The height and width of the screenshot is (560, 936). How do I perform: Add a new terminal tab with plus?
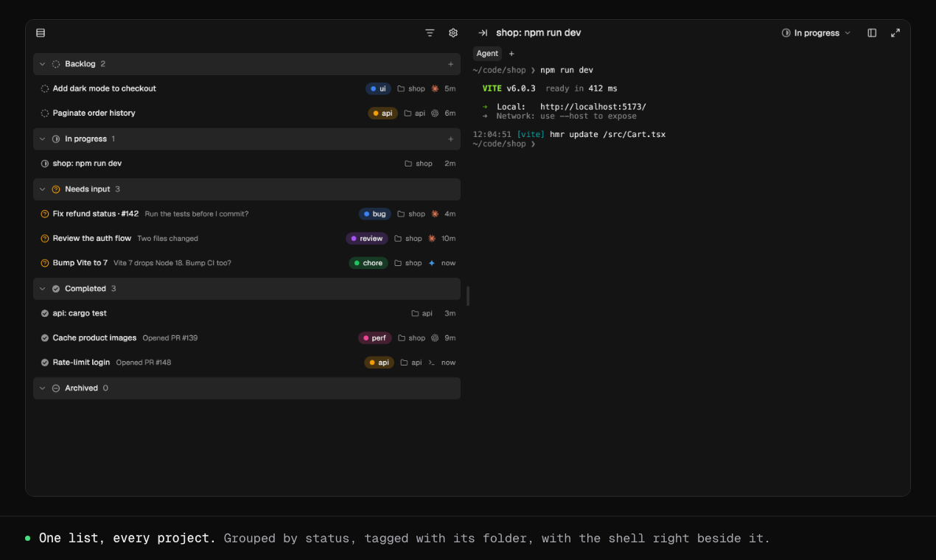[511, 54]
